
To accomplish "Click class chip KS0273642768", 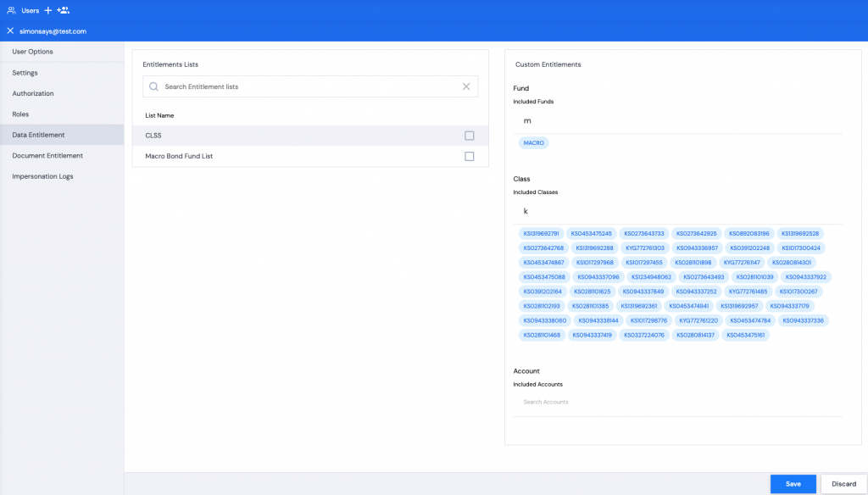I will [x=543, y=248].
